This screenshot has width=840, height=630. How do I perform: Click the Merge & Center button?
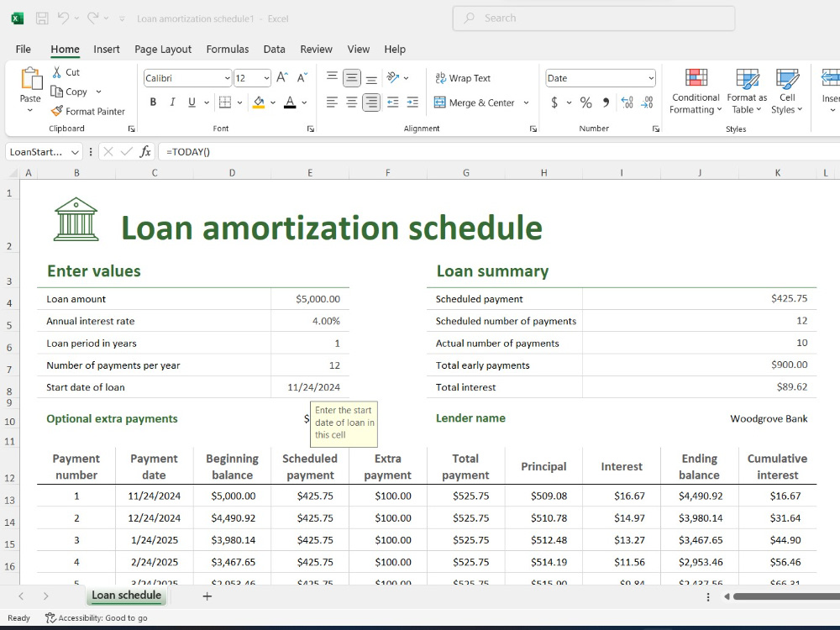point(475,102)
